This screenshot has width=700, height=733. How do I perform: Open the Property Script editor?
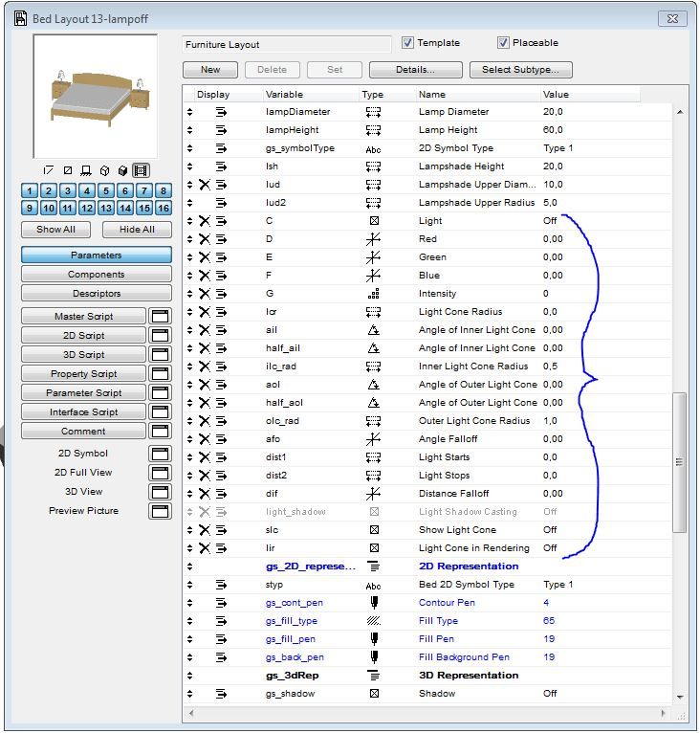coord(83,374)
